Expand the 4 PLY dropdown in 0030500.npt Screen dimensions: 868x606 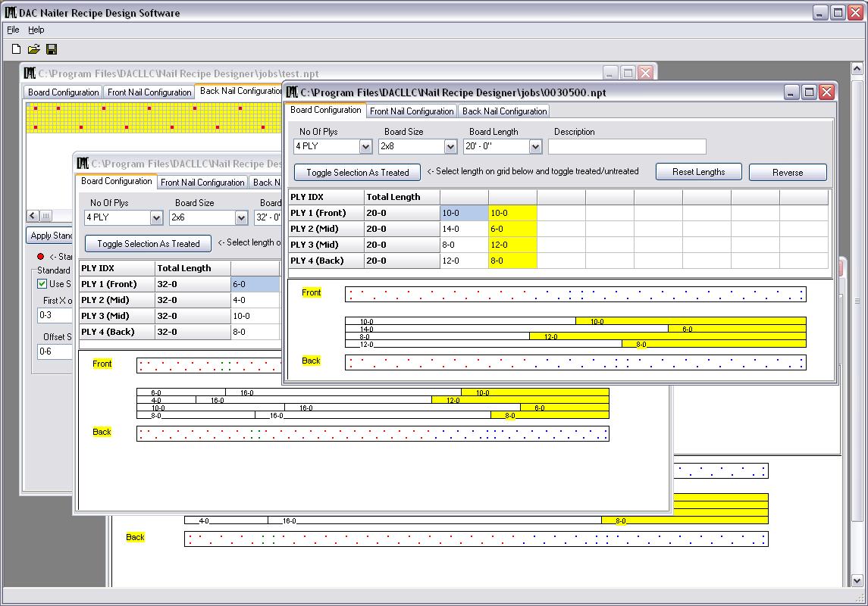[x=365, y=147]
